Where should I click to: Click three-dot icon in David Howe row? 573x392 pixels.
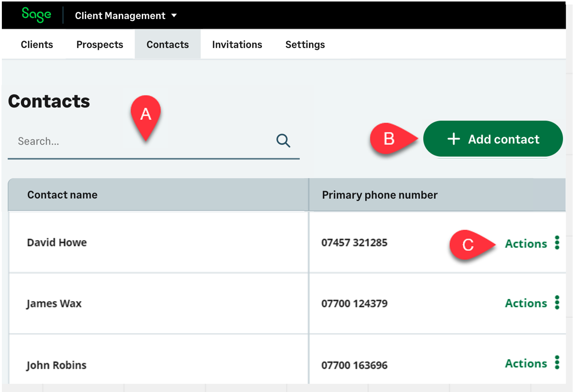tap(557, 243)
